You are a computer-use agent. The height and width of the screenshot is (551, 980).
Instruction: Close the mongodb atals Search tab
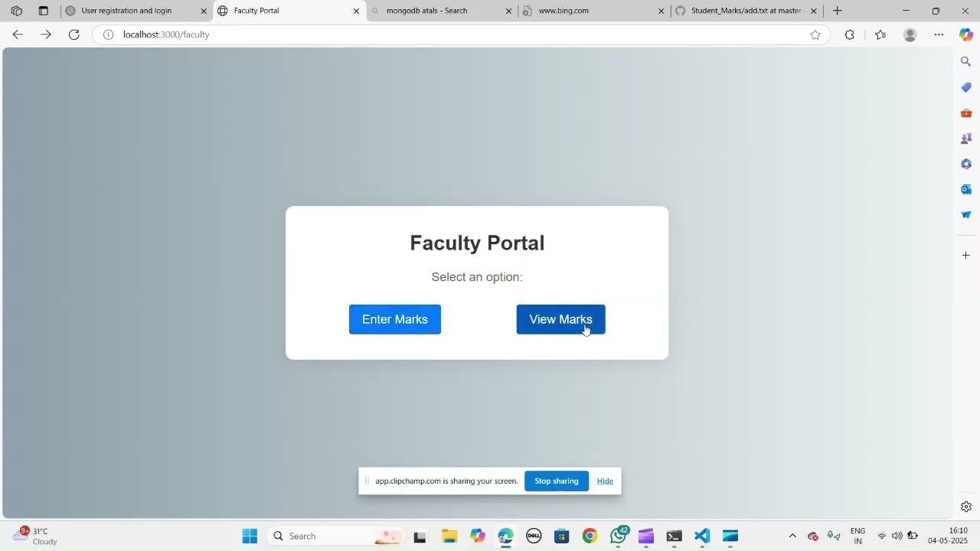(x=509, y=11)
